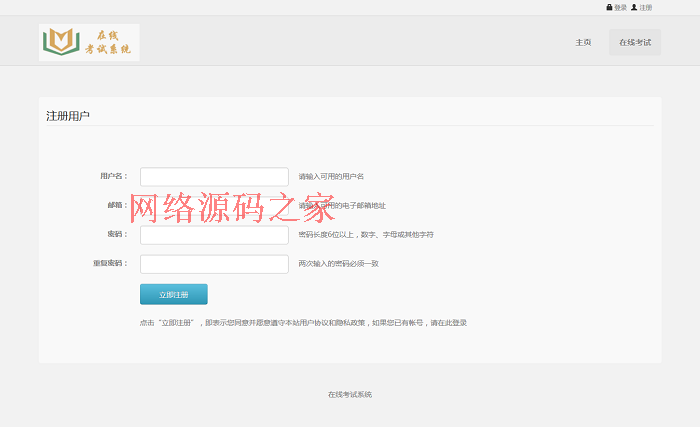This screenshot has height=427, width=700.
Task: Click the 密码 field label
Action: [117, 234]
